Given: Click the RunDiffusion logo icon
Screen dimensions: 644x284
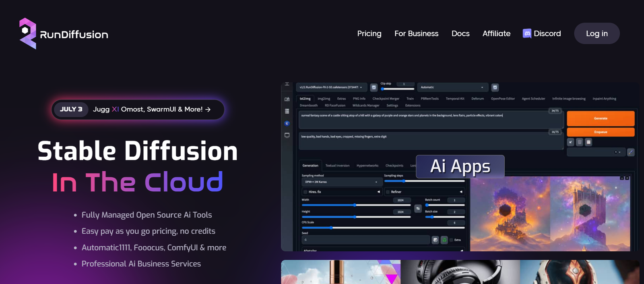Looking at the screenshot, I should pyautogui.click(x=27, y=33).
